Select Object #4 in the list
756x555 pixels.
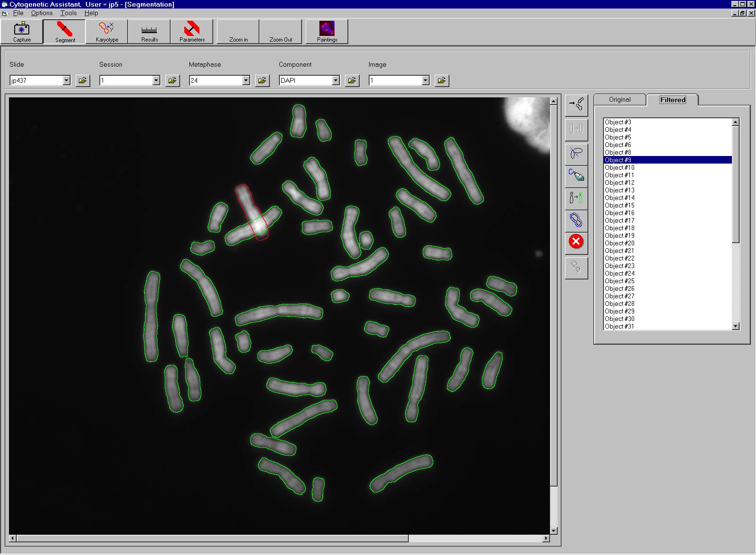click(668, 130)
